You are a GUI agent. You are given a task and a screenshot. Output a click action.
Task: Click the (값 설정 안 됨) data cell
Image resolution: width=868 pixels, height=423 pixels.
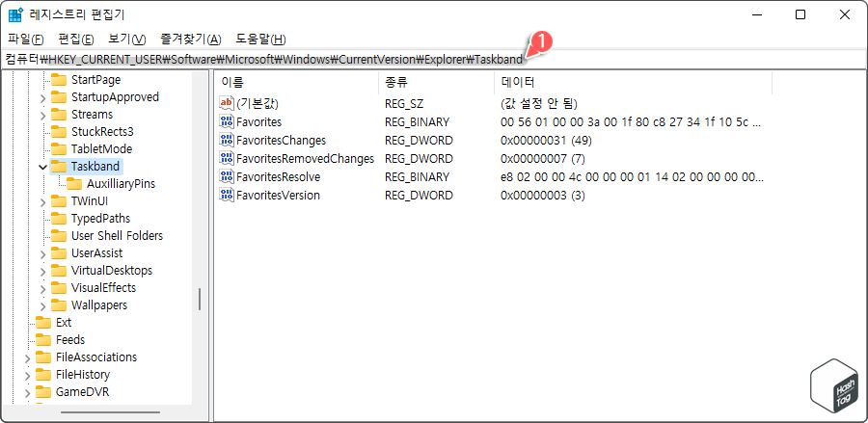pyautogui.click(x=538, y=103)
